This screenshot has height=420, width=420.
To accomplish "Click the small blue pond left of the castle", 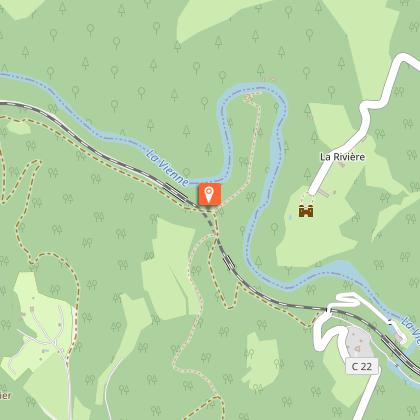I will (291, 217).
